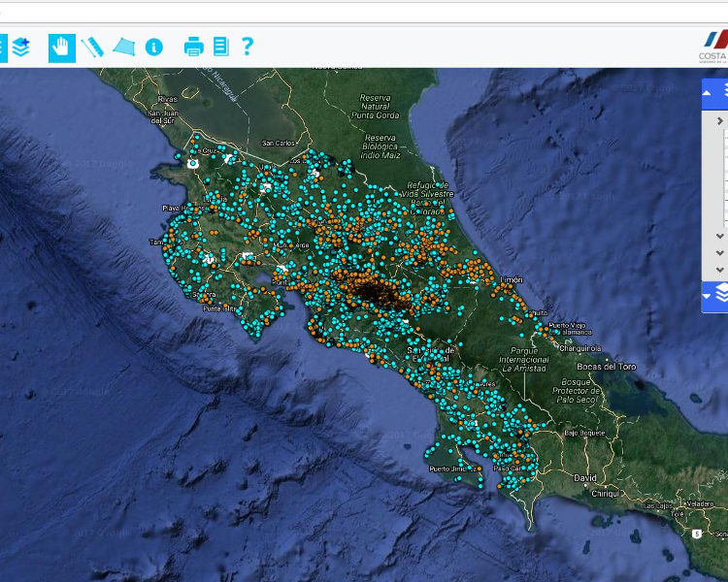Click the Costa Rica government logo
Viewport: 728px width, 582px height.
tap(715, 45)
